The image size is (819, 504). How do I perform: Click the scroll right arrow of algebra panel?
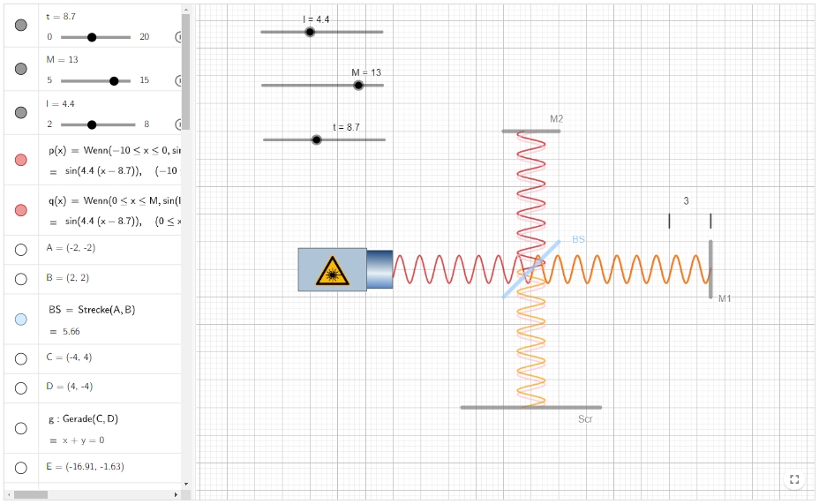tap(176, 494)
